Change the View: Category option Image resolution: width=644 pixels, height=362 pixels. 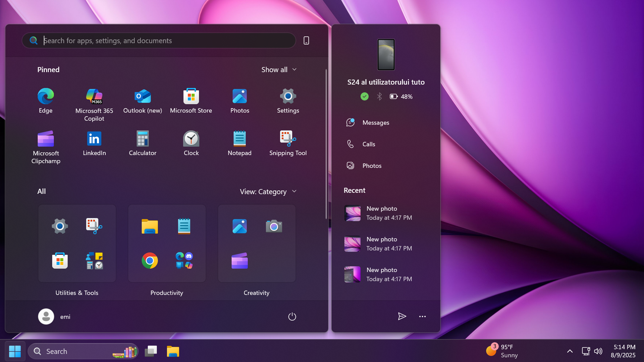click(x=268, y=191)
